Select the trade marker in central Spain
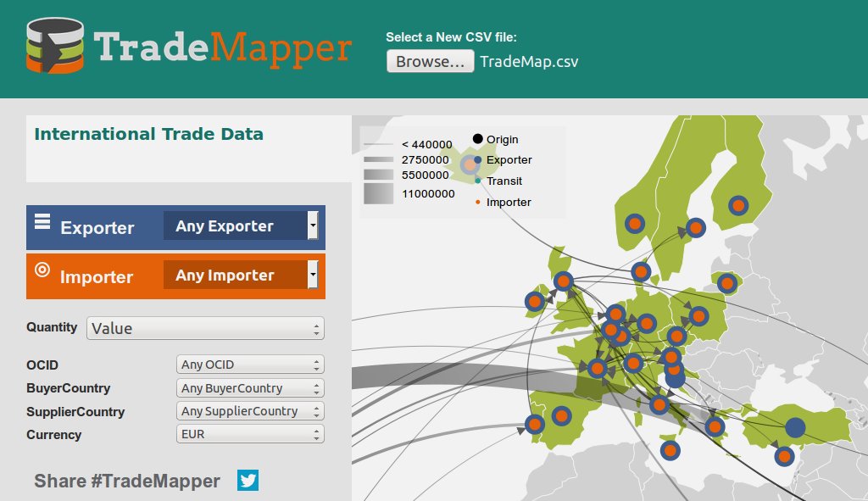The image size is (868, 501). tap(561, 415)
